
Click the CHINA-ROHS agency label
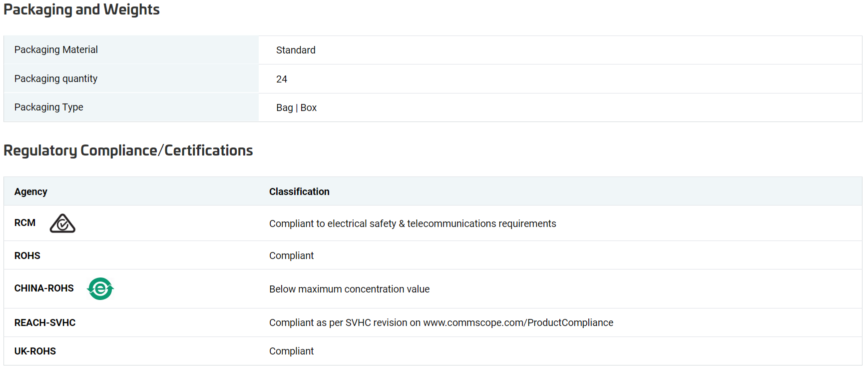(44, 288)
